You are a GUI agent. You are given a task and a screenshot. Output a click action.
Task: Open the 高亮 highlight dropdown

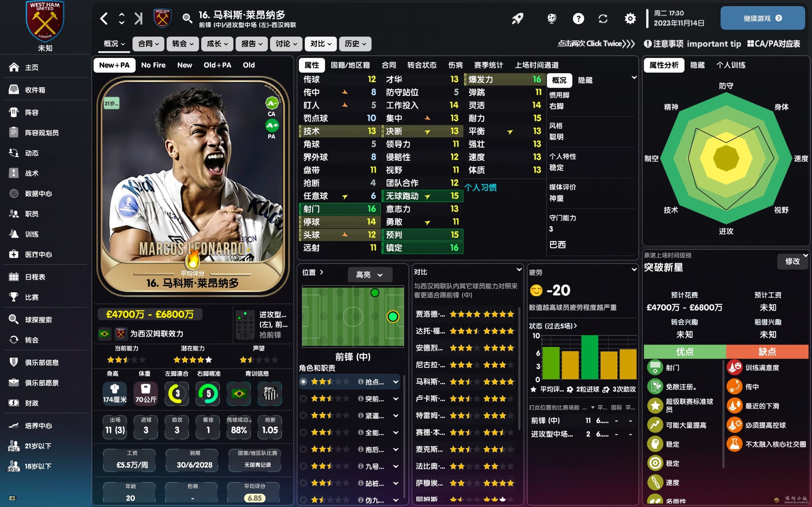[369, 275]
